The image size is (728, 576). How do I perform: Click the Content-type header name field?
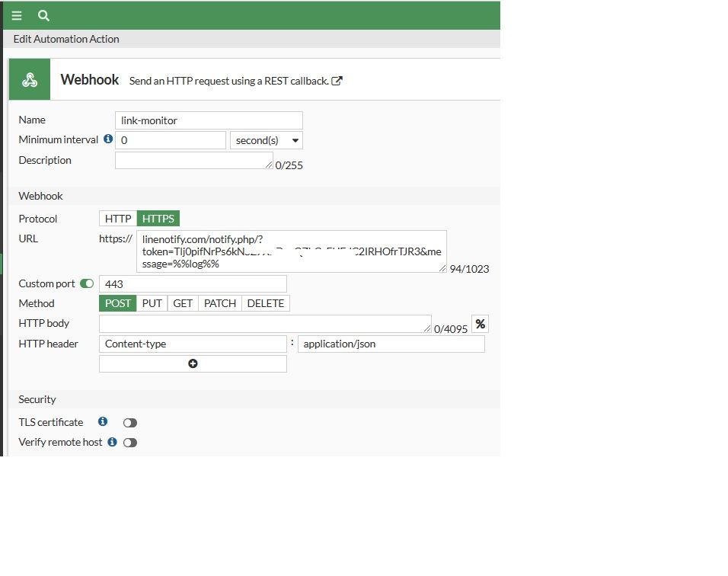coord(193,344)
